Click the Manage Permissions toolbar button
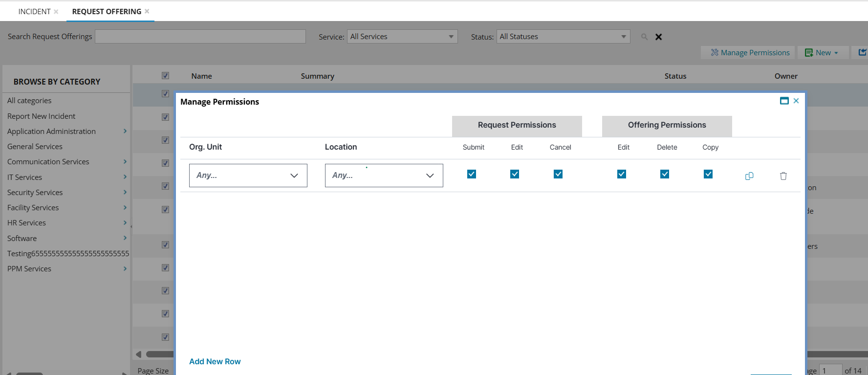The image size is (868, 375). point(750,53)
